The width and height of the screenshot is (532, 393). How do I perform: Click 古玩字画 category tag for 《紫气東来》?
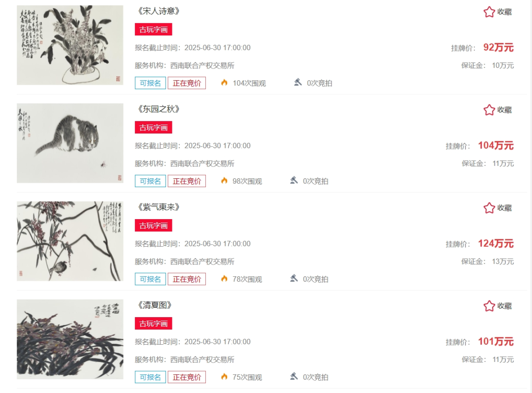[153, 226]
